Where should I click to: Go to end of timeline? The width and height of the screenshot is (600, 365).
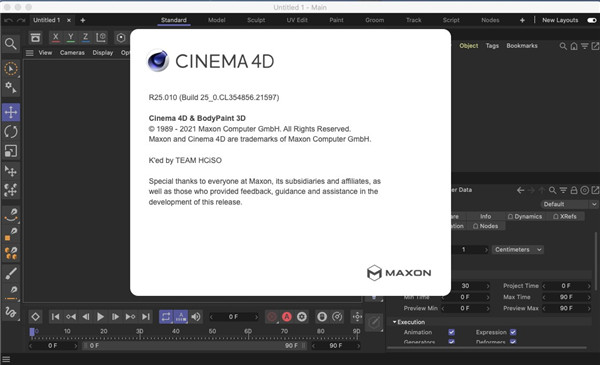tap(145, 317)
